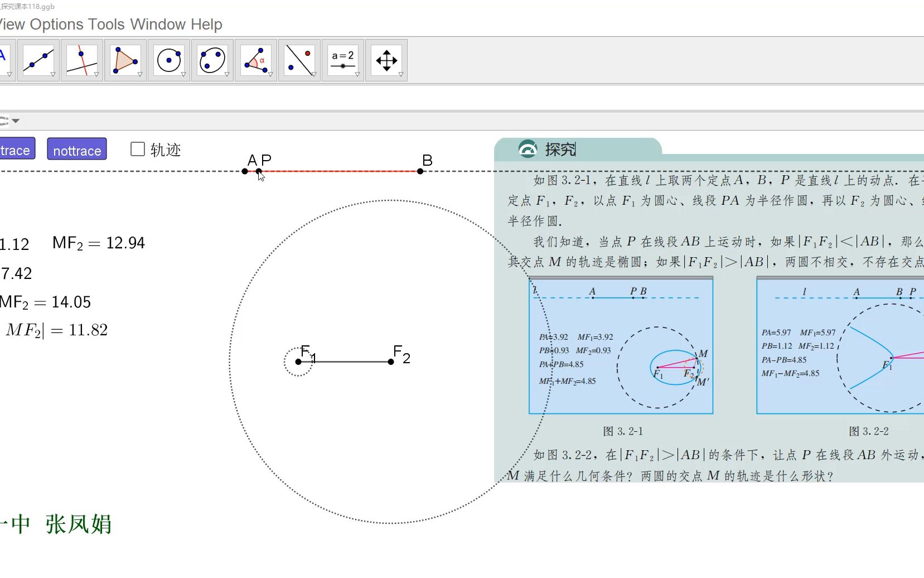Select the Polygon tool
This screenshot has width=924, height=578.
pos(125,60)
